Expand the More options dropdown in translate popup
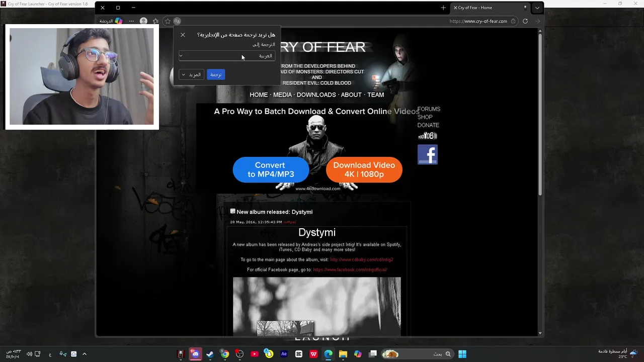The image size is (644, 362). (191, 74)
